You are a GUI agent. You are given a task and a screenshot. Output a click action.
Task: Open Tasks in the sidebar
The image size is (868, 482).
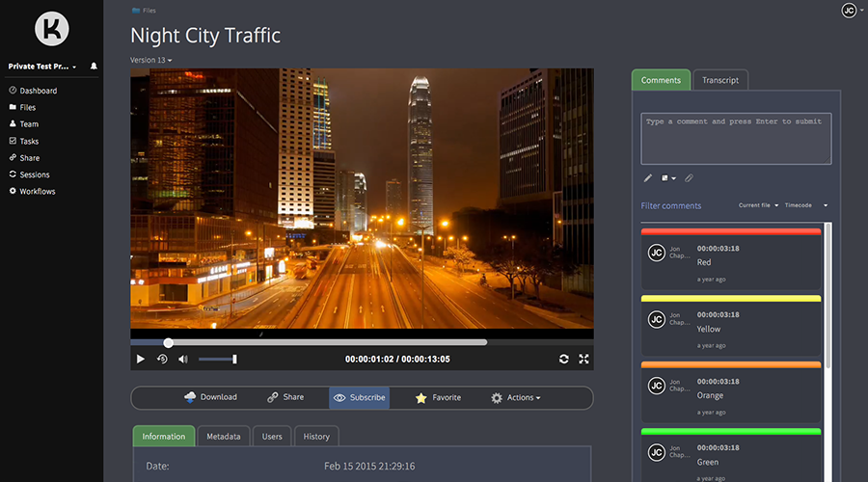[24, 141]
